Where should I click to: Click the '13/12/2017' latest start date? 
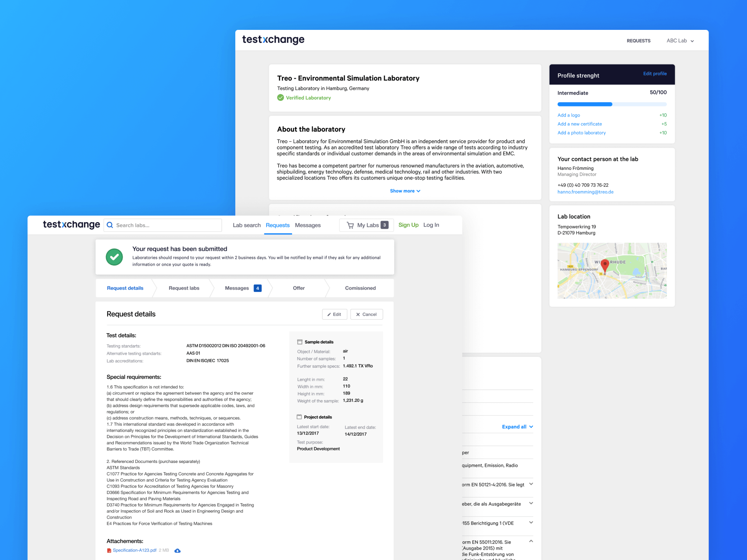point(308,433)
